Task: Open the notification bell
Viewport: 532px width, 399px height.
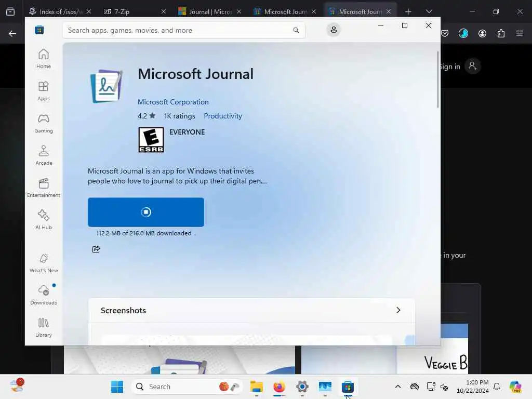Action: pos(497,387)
